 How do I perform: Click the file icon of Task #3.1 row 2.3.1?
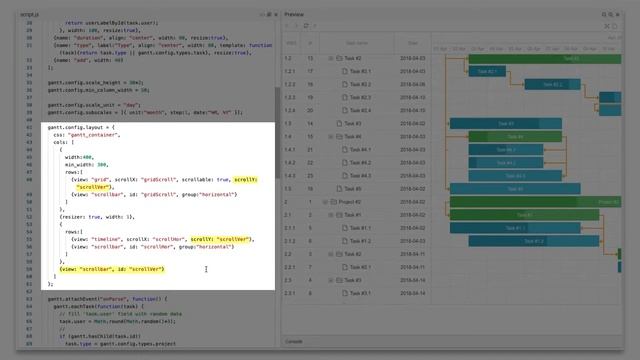coord(345,293)
